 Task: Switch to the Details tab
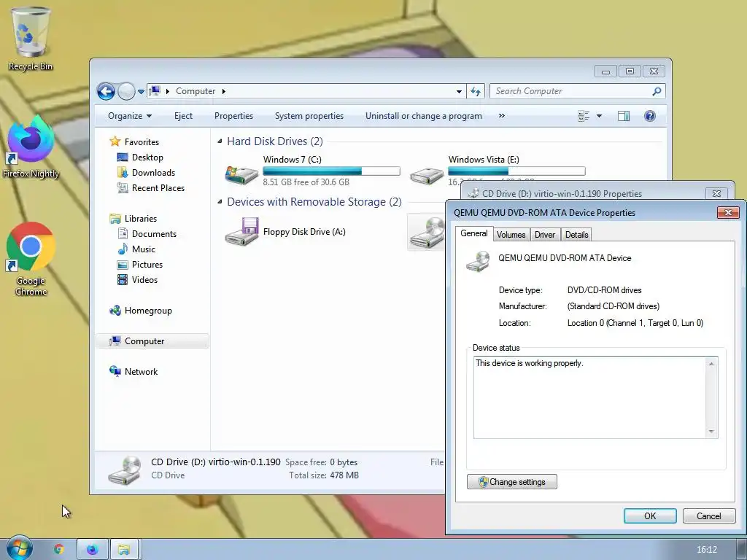[x=576, y=234]
